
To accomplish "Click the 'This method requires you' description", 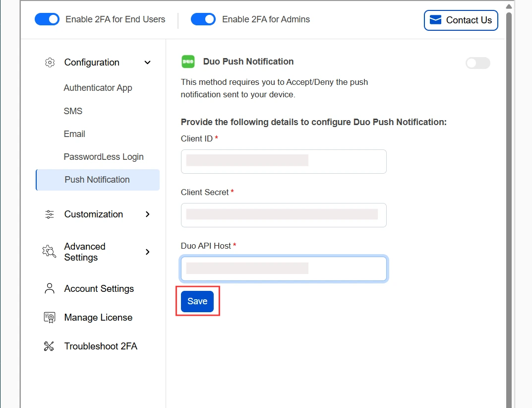I will tap(274, 88).
